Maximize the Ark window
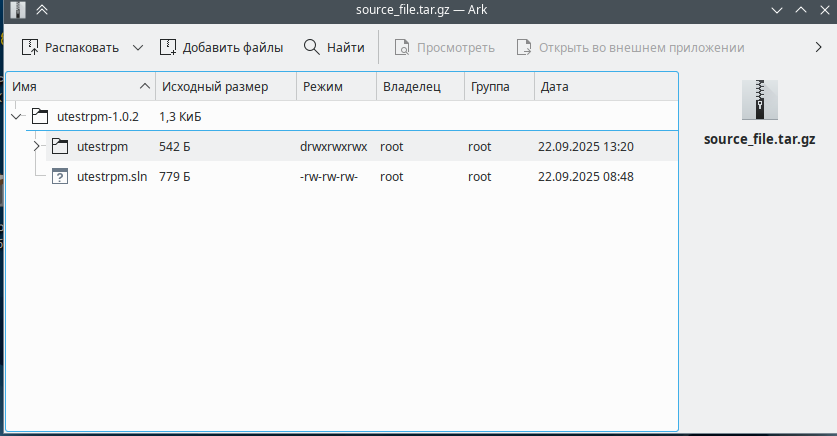This screenshot has height=436, width=837. [x=801, y=10]
